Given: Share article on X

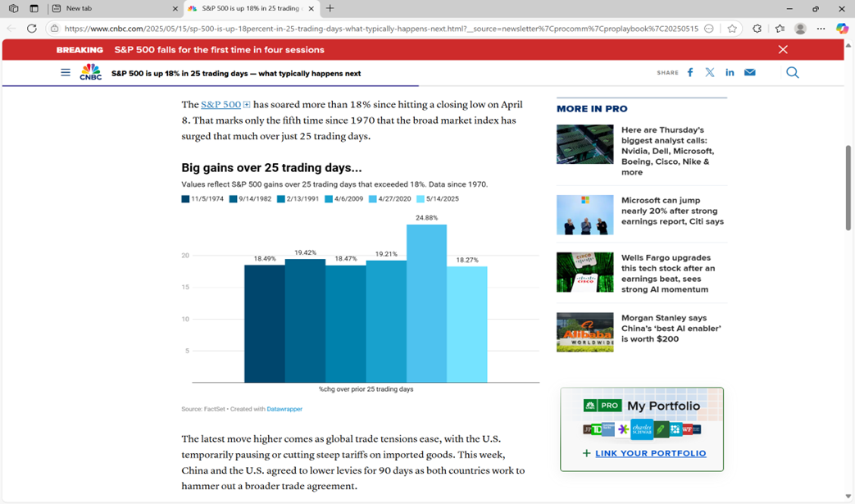Looking at the screenshot, I should point(710,72).
